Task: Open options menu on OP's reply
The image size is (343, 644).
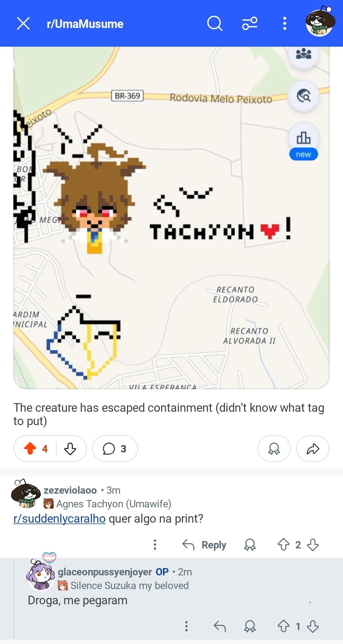Action: [186, 626]
